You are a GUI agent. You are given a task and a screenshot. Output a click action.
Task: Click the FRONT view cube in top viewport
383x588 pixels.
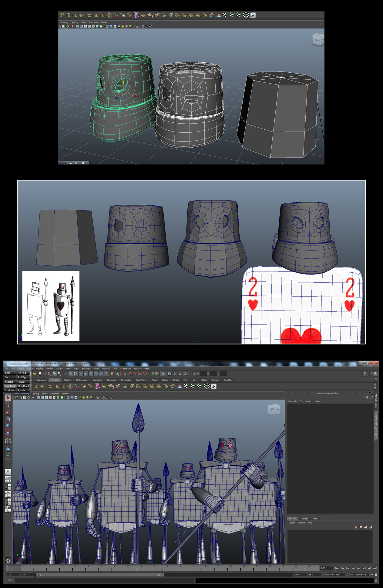tap(317, 39)
